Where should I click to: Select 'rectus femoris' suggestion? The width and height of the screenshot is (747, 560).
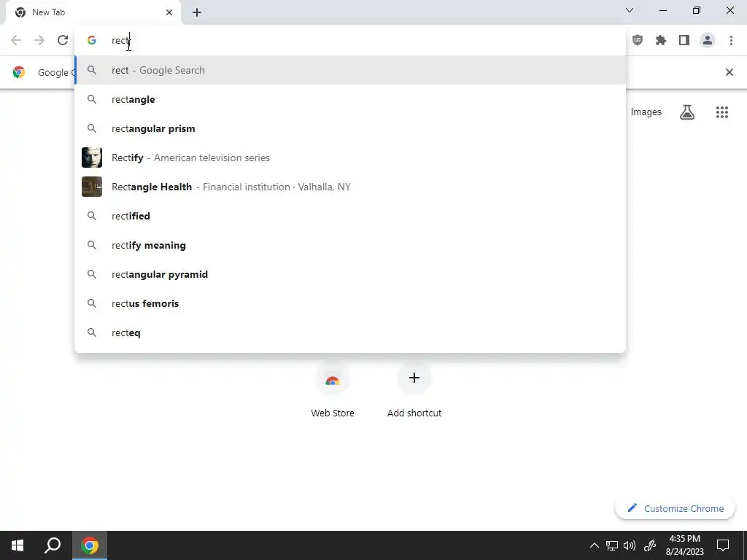(350, 303)
